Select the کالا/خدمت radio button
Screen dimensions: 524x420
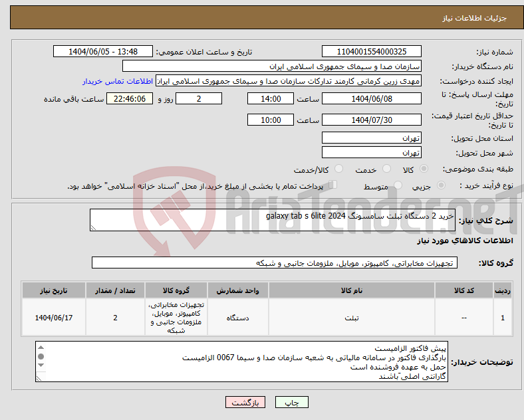[338, 169]
